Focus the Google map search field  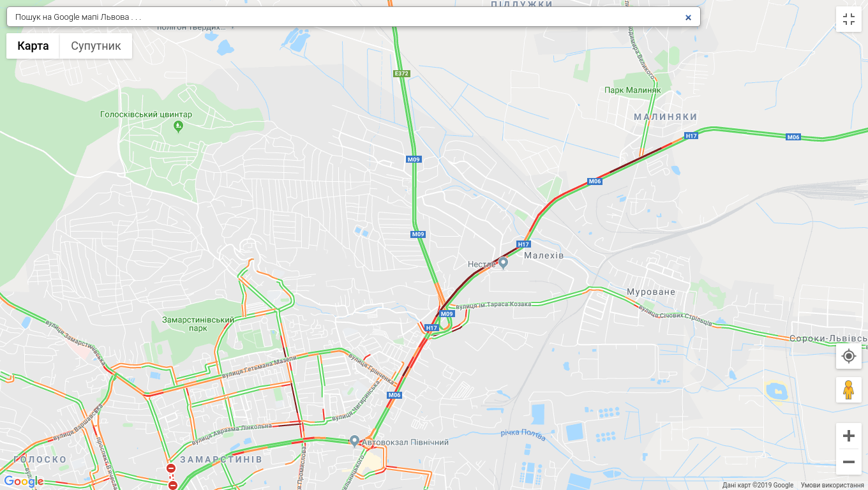tap(345, 17)
